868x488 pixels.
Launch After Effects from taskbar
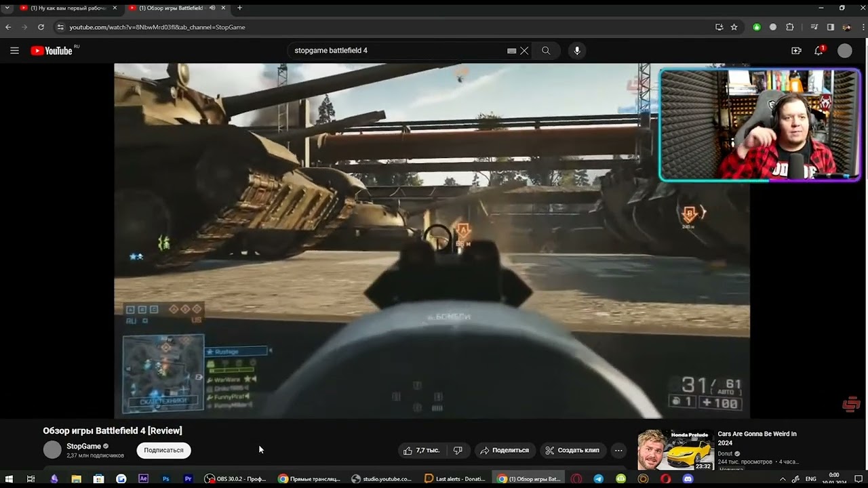(143, 479)
